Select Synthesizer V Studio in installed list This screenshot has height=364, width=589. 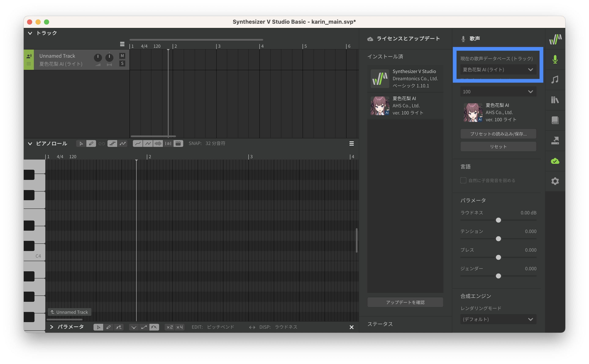(405, 79)
